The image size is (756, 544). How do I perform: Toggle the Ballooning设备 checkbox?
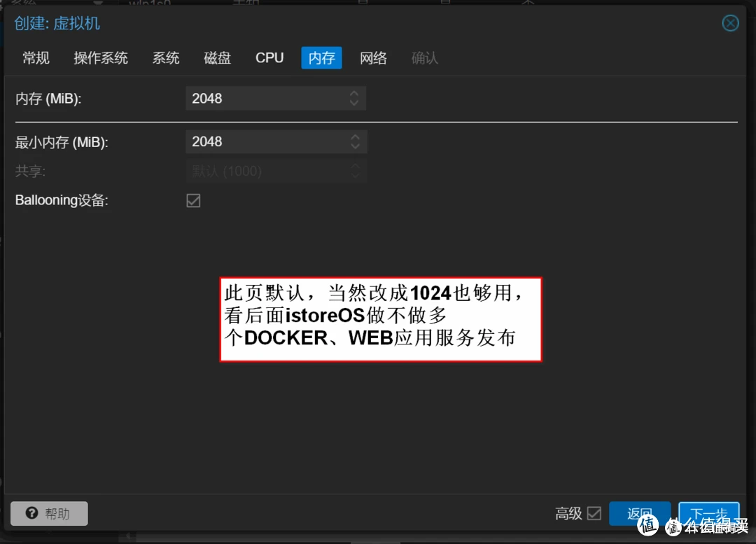[x=193, y=200]
